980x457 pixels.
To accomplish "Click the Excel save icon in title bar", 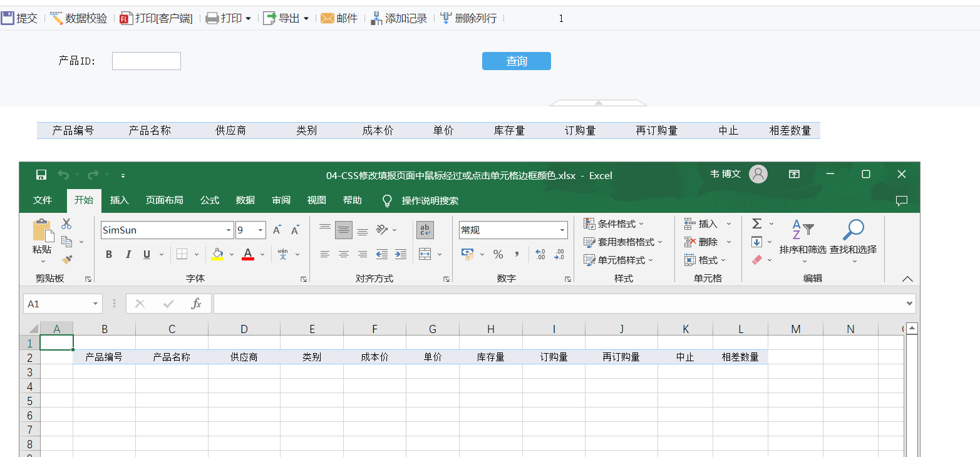I will (x=41, y=175).
